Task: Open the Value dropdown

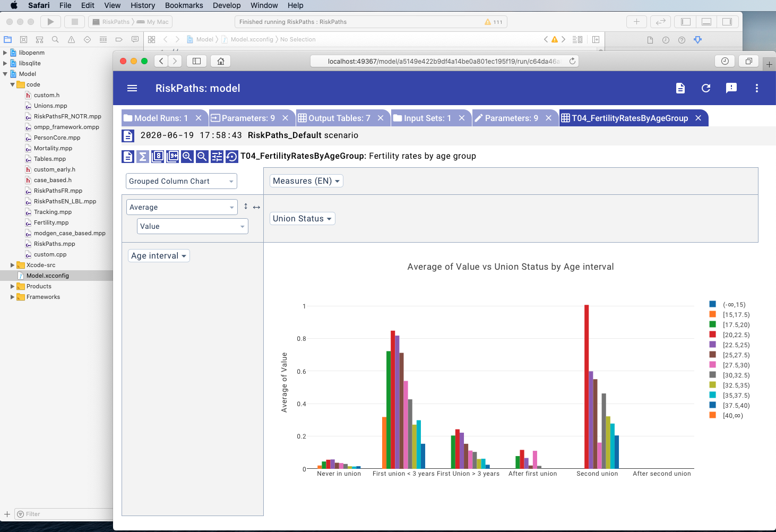Action: tap(193, 226)
